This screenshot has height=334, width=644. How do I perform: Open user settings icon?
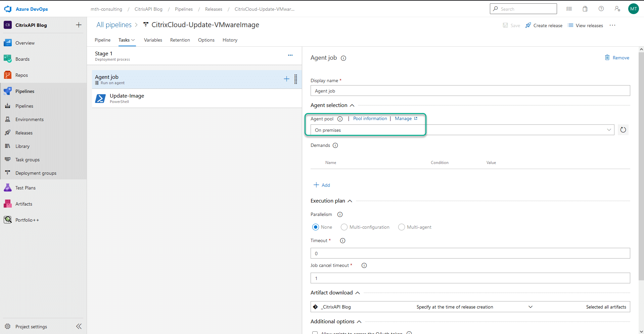617,9
